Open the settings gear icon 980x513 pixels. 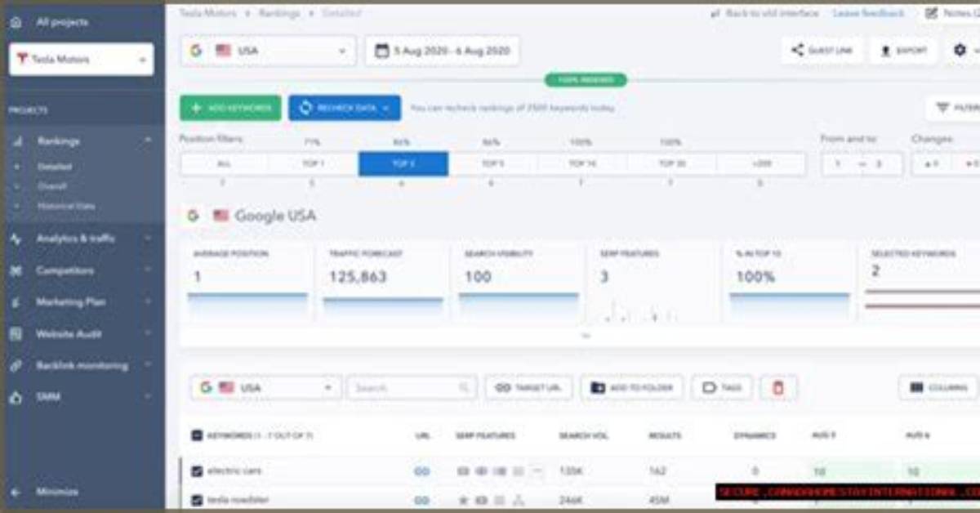point(960,51)
